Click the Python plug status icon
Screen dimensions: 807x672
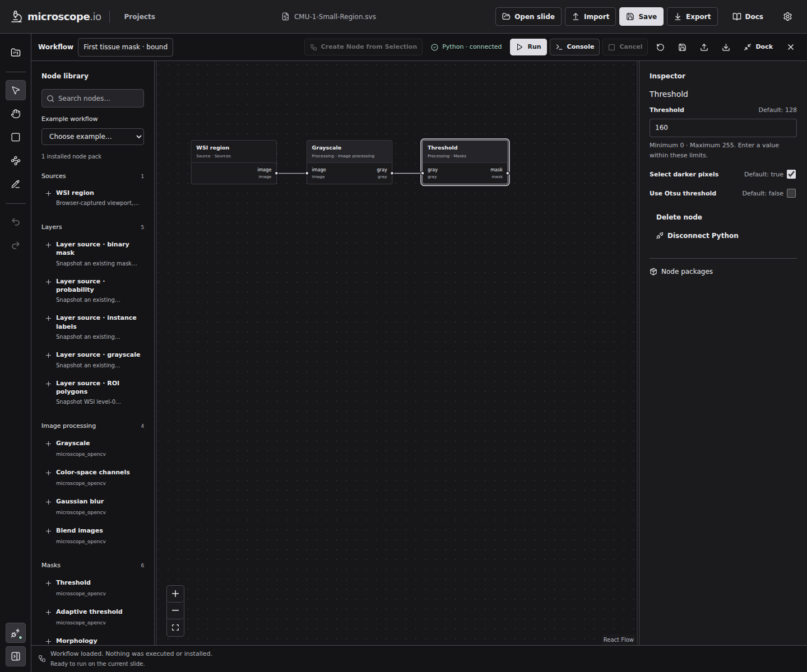click(16, 633)
